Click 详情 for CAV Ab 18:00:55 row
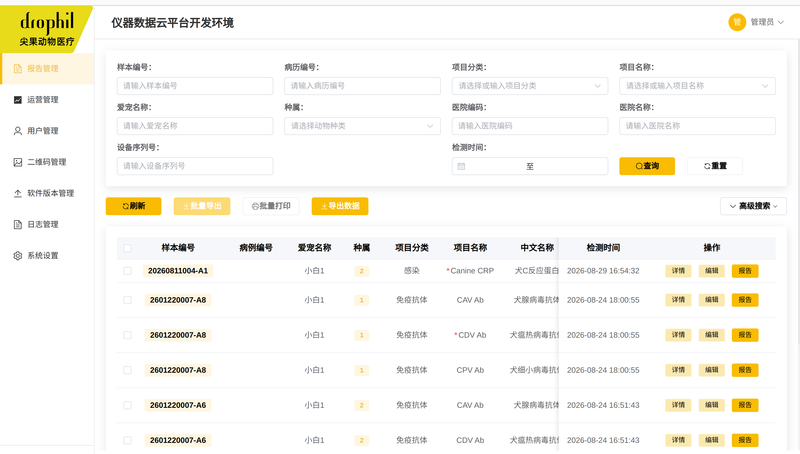The image size is (800, 454). click(x=678, y=300)
